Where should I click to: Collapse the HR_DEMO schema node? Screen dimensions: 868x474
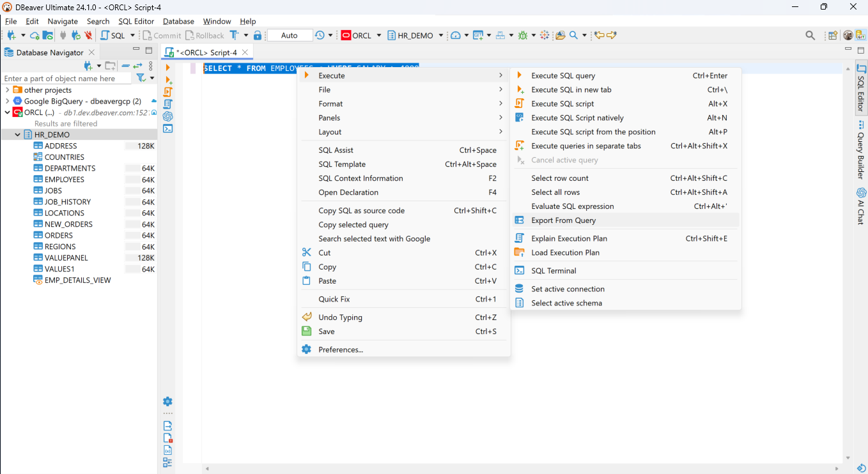tap(18, 135)
